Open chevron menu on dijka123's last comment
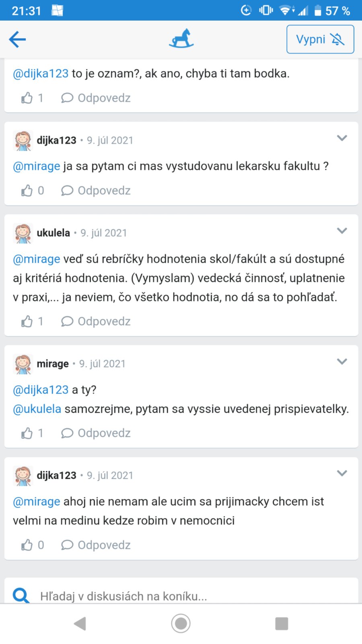 342,473
